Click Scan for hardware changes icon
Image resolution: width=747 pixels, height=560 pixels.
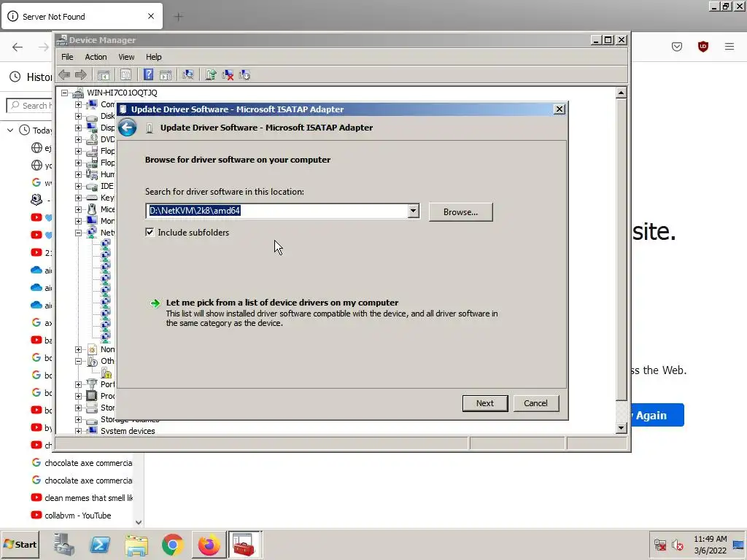(x=188, y=75)
